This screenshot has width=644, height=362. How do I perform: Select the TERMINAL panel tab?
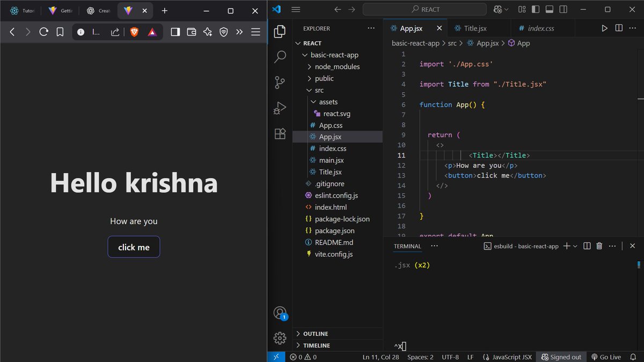pos(407,246)
